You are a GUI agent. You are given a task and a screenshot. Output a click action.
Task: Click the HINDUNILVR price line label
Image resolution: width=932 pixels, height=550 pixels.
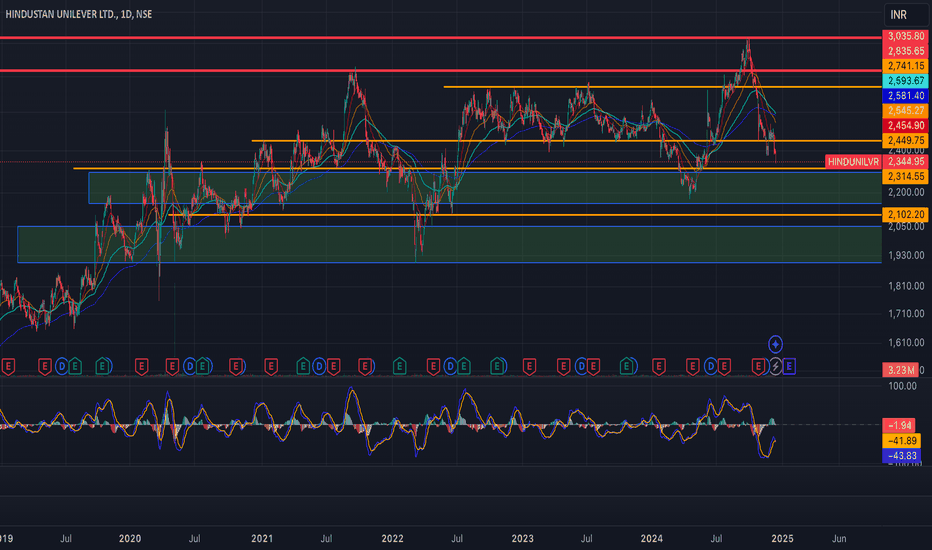pos(853,162)
